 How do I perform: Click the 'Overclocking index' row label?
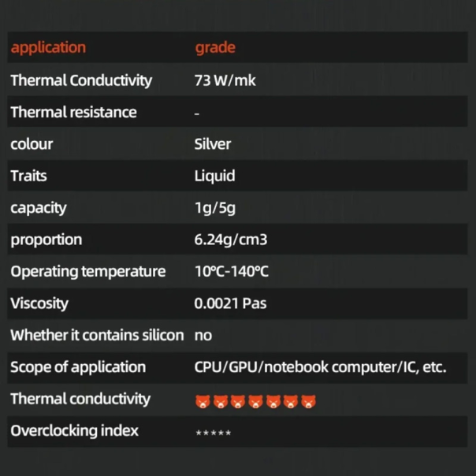click(74, 430)
